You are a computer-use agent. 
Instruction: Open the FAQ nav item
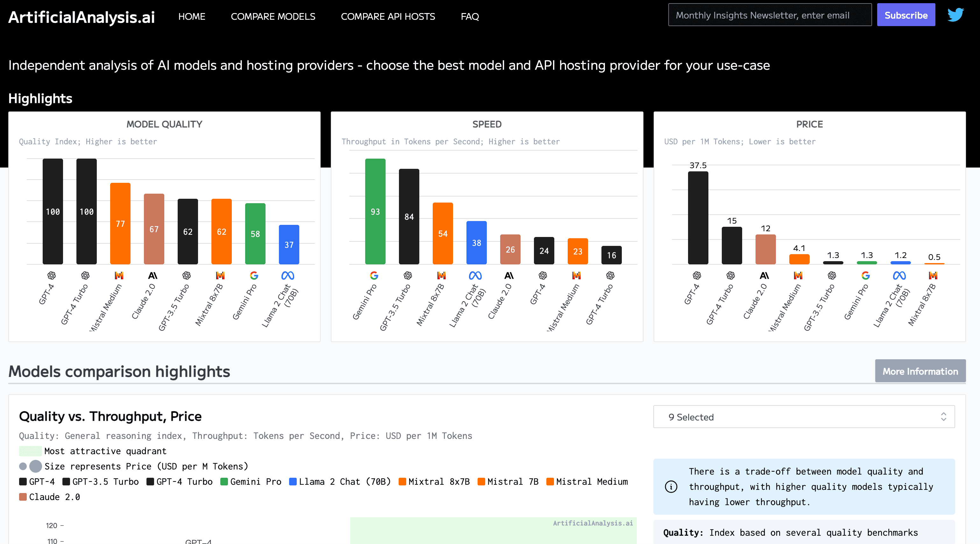click(x=470, y=16)
